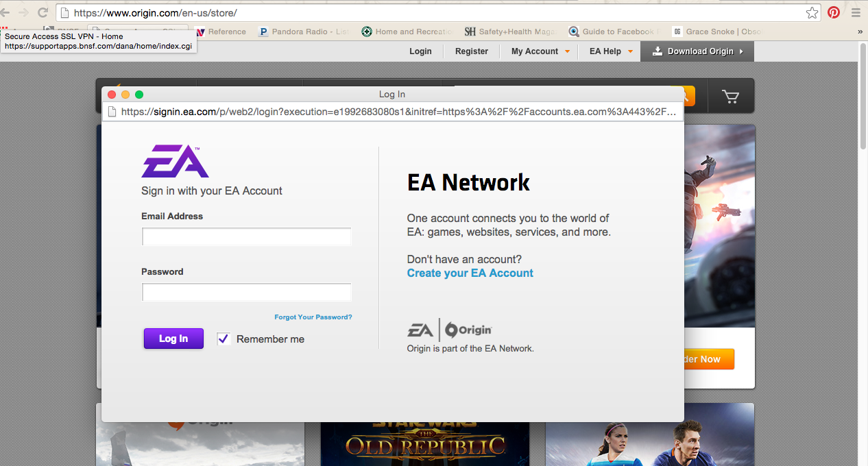868x466 pixels.
Task: Open Create your EA Account link
Action: point(470,273)
